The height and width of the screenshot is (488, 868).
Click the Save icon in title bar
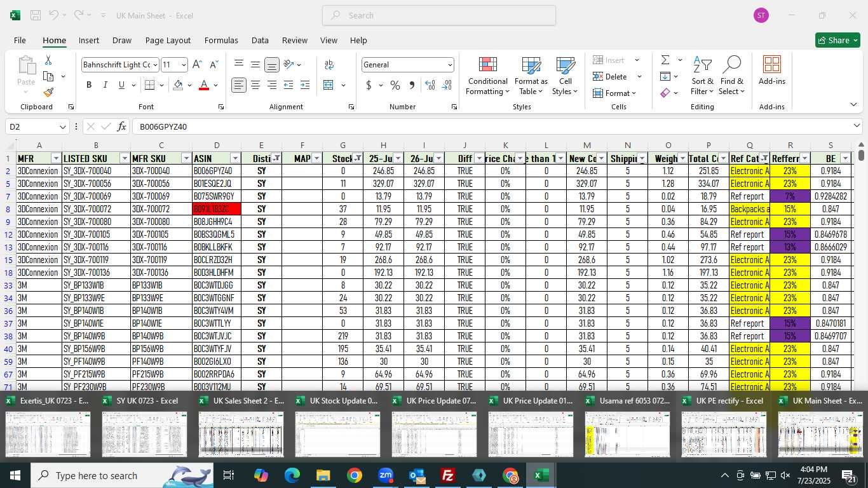point(36,15)
